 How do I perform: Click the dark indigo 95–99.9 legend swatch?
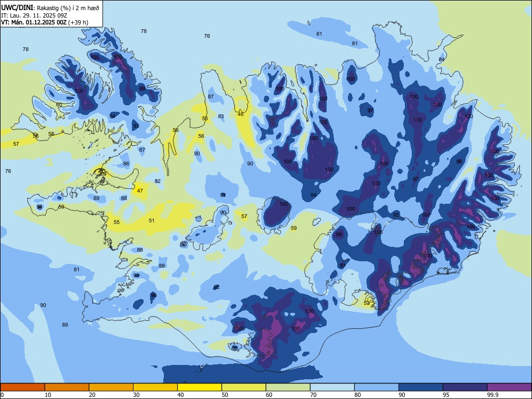tap(465, 387)
